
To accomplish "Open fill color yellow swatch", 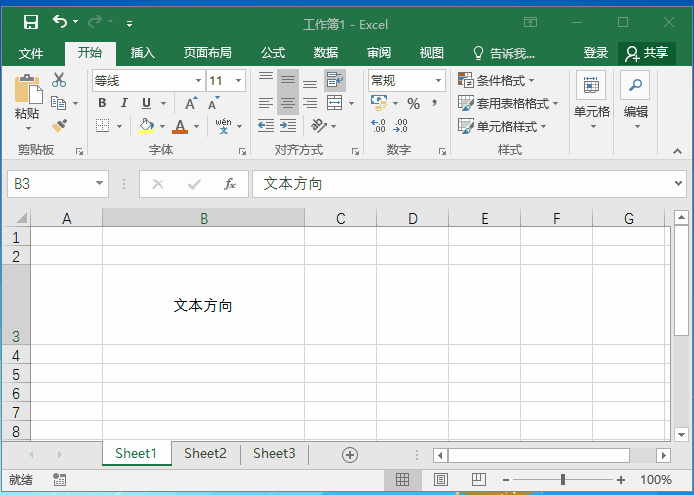I will point(146,126).
